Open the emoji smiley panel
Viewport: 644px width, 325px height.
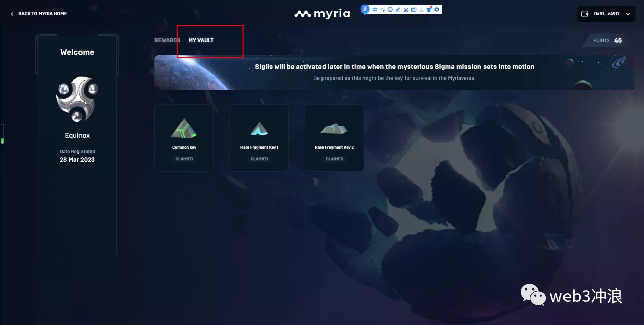coord(390,9)
